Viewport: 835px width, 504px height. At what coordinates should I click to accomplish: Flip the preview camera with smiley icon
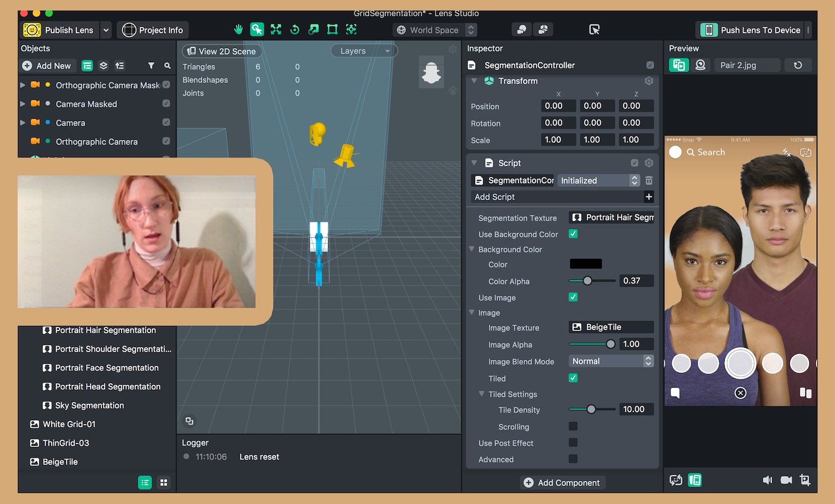point(676,480)
